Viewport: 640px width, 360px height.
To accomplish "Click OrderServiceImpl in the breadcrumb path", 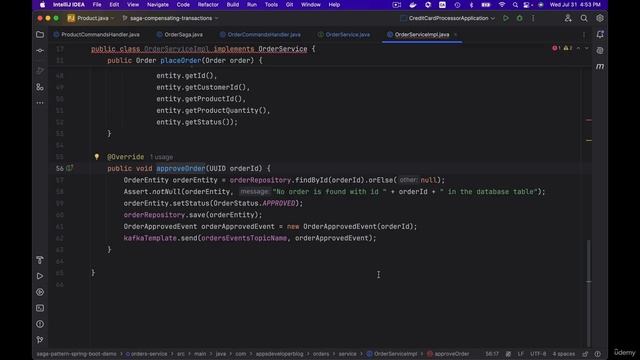I will point(392,354).
